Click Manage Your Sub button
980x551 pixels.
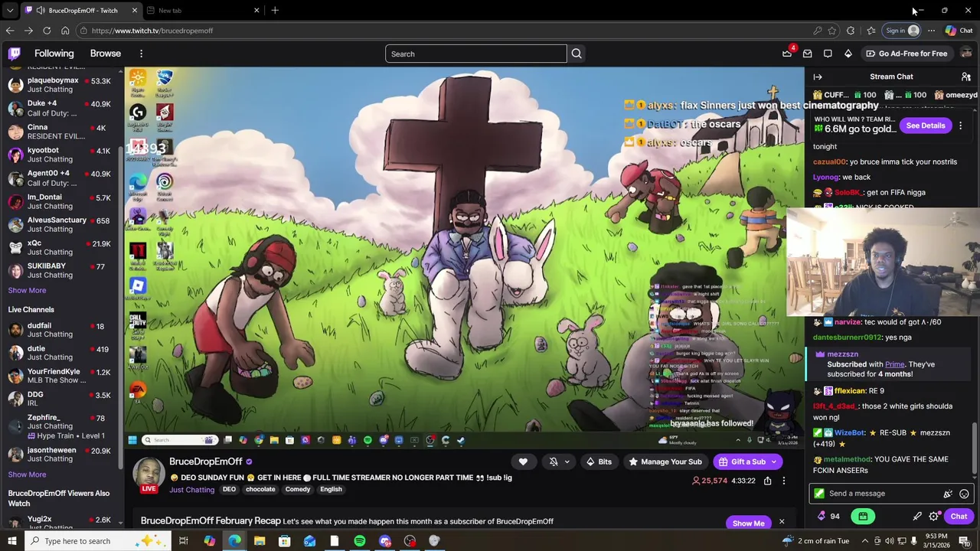click(x=665, y=461)
